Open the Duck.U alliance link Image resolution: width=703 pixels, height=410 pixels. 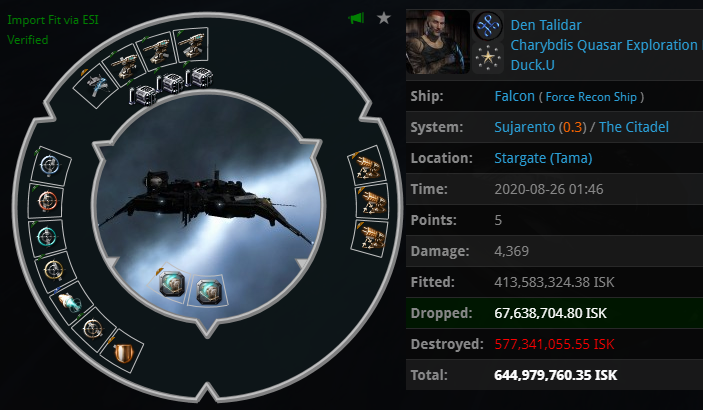[533, 65]
